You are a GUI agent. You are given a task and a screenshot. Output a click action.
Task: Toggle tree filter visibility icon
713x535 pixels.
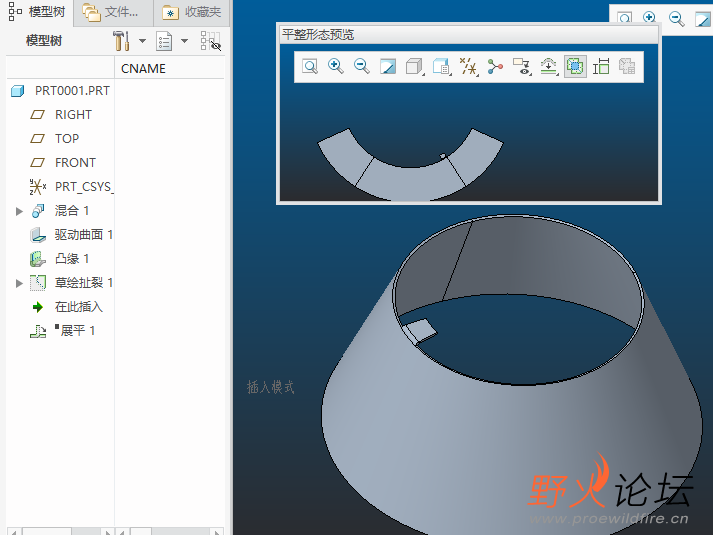click(211, 41)
